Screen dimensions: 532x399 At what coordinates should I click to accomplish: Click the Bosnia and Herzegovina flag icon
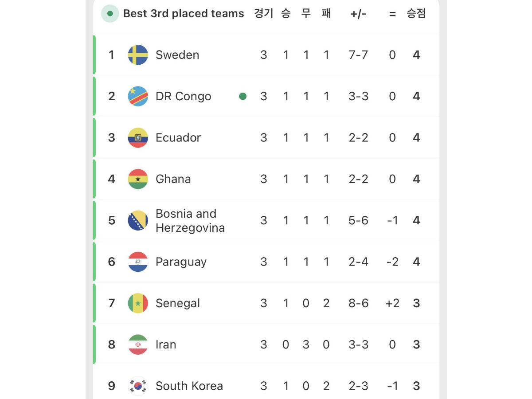[x=138, y=220]
